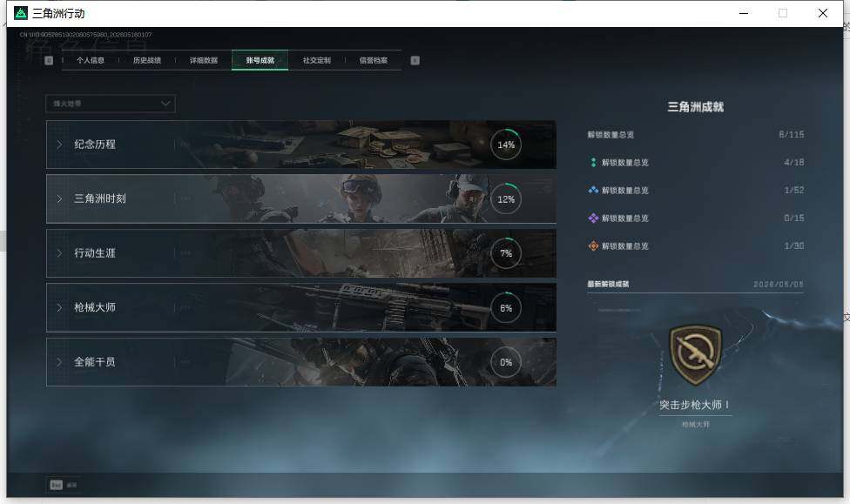This screenshot has height=504, width=850.
Task: Click the 突击步枪大师 I achievement badge
Action: [696, 354]
